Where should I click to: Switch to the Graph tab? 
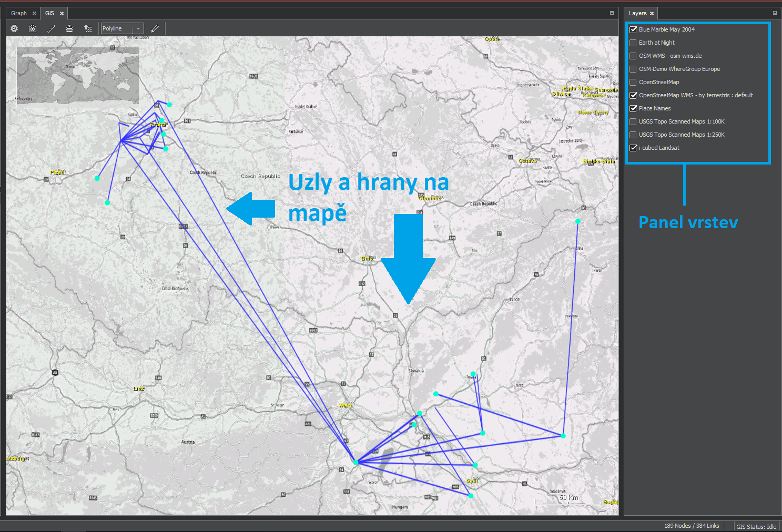(x=18, y=13)
